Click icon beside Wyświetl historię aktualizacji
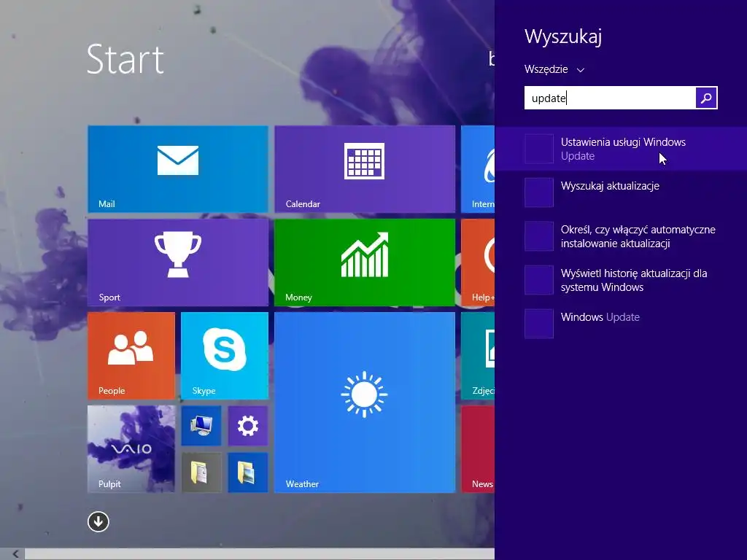This screenshot has height=560, width=747. [539, 280]
